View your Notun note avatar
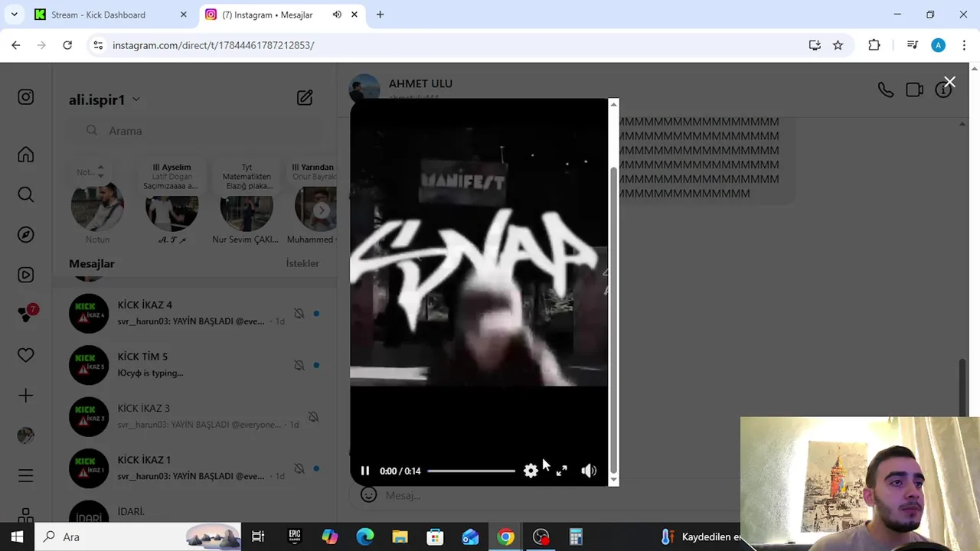The width and height of the screenshot is (980, 551). pos(97,205)
